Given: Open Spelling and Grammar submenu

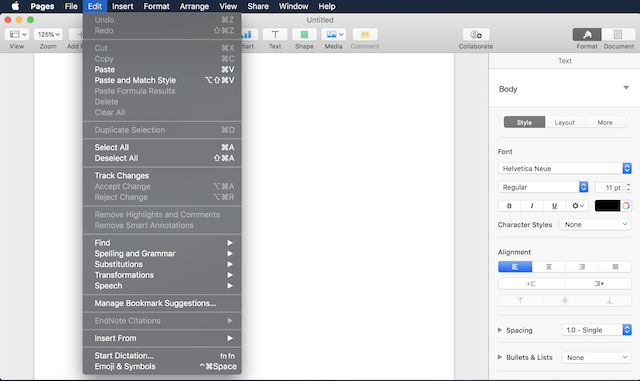Looking at the screenshot, I should coord(162,254).
